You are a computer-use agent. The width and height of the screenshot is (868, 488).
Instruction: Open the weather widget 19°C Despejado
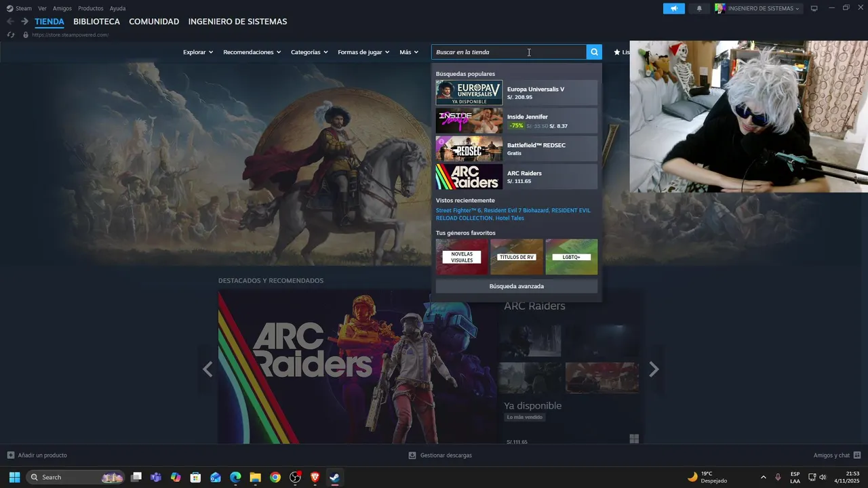point(707,477)
